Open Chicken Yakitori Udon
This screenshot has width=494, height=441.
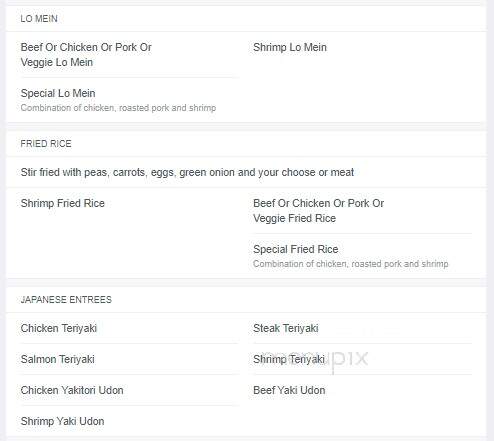coord(72,390)
